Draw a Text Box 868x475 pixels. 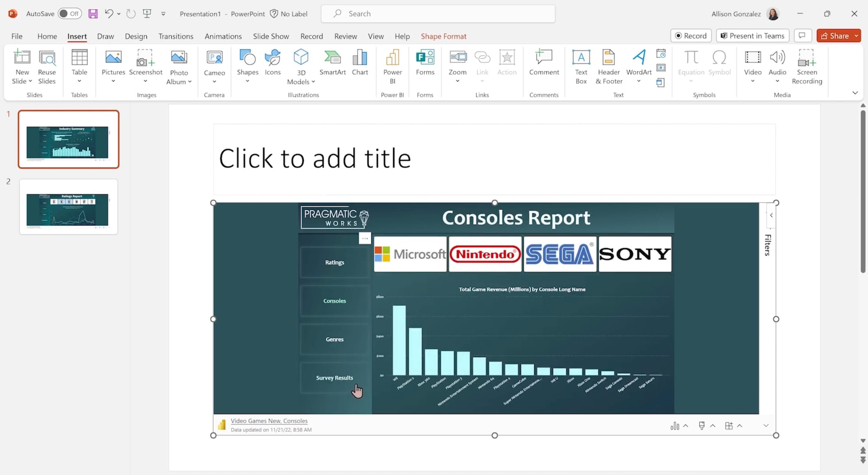click(581, 67)
